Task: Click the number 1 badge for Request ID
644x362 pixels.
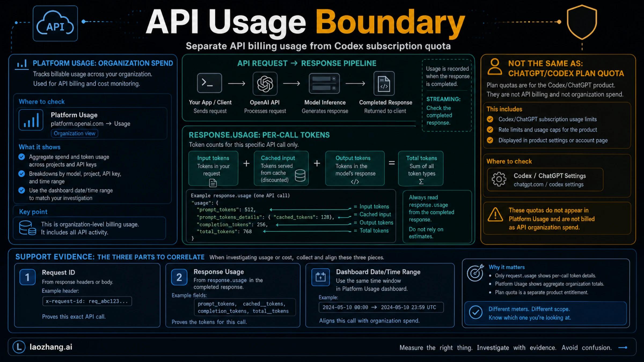Action: coord(27,277)
